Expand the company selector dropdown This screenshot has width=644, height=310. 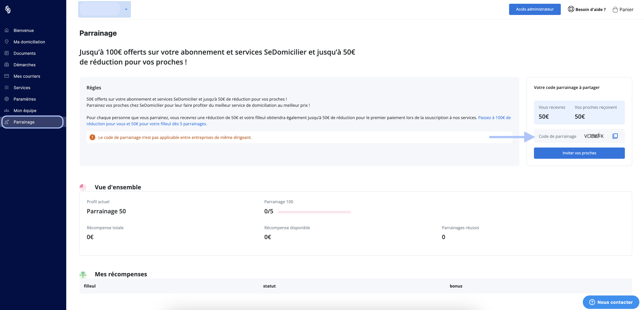pyautogui.click(x=105, y=9)
